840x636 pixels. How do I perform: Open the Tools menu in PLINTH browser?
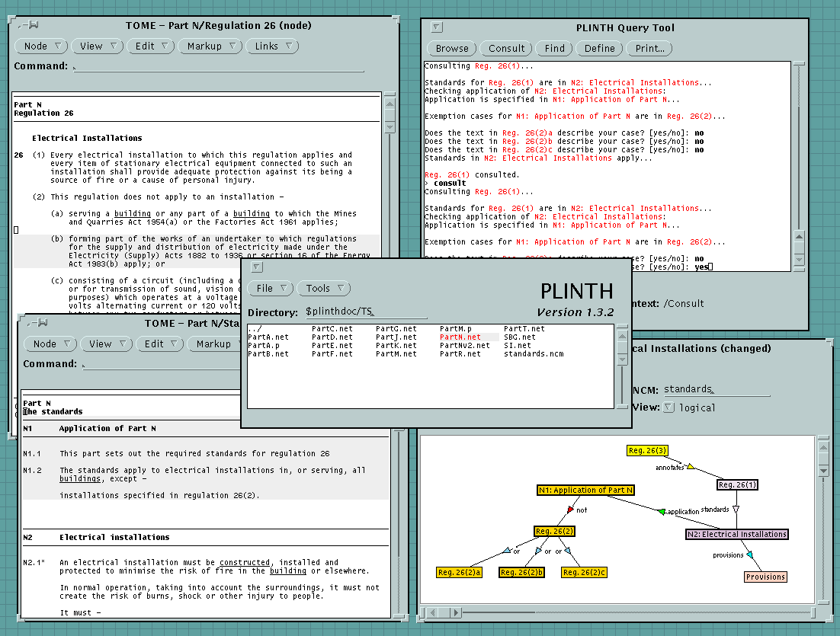tap(323, 288)
